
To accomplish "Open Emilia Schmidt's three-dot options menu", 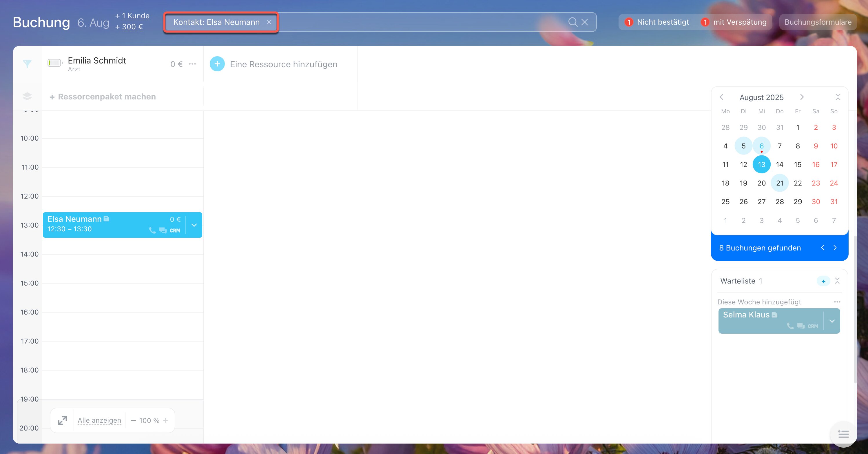I will pyautogui.click(x=192, y=64).
